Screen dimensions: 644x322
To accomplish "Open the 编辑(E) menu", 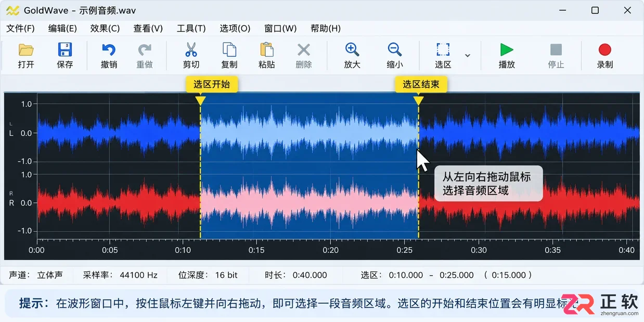I will click(x=62, y=29).
